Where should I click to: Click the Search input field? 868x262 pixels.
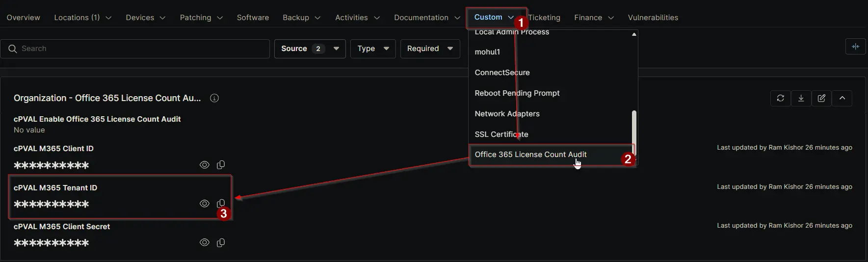tap(137, 49)
